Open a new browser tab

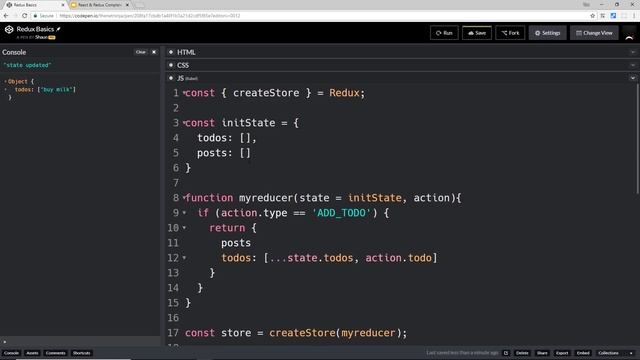point(139,5)
